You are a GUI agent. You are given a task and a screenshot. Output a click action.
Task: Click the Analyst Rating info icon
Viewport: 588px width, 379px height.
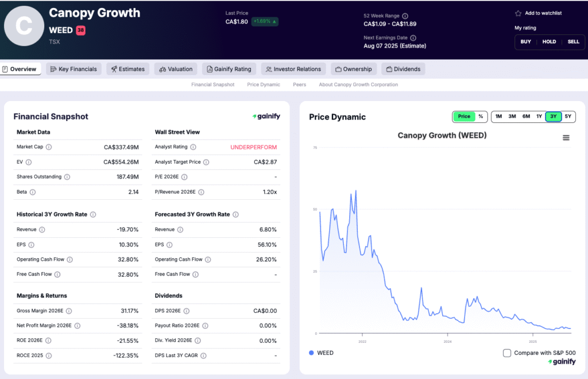tap(193, 147)
